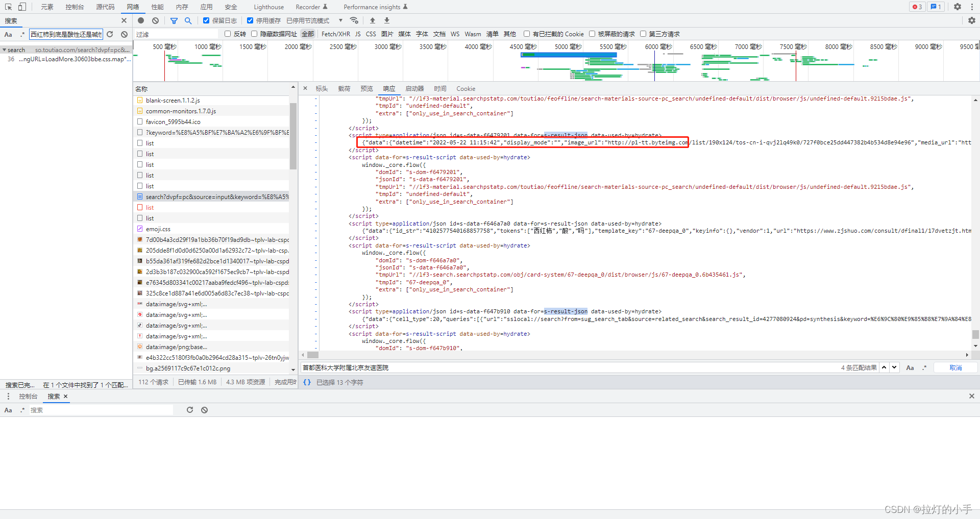Screen dimensions: 980x519
Task: Toggle 保留日志 preserve log checkbox
Action: click(206, 20)
